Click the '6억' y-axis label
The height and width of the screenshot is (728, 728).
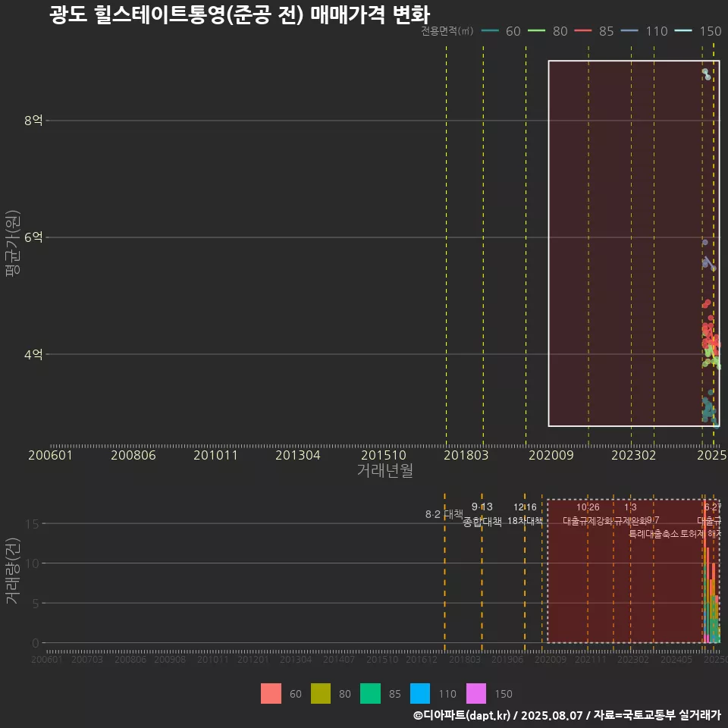33,237
